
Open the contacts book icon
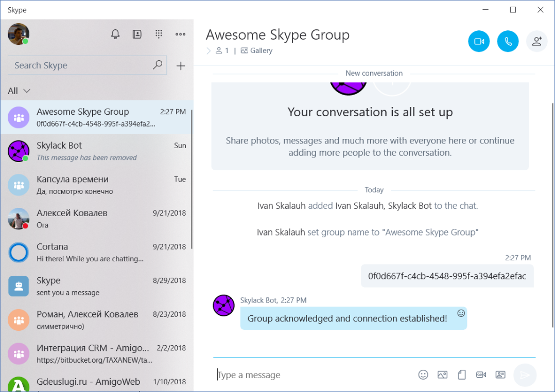[x=137, y=34]
